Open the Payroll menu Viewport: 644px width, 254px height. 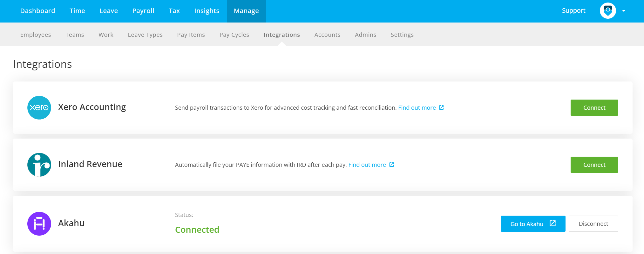pyautogui.click(x=143, y=11)
